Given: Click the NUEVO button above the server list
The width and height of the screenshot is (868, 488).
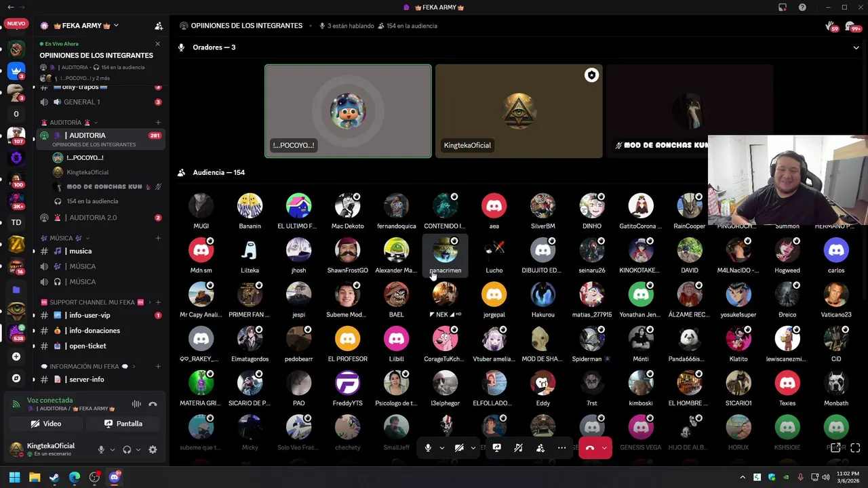Looking at the screenshot, I should 16,23.
